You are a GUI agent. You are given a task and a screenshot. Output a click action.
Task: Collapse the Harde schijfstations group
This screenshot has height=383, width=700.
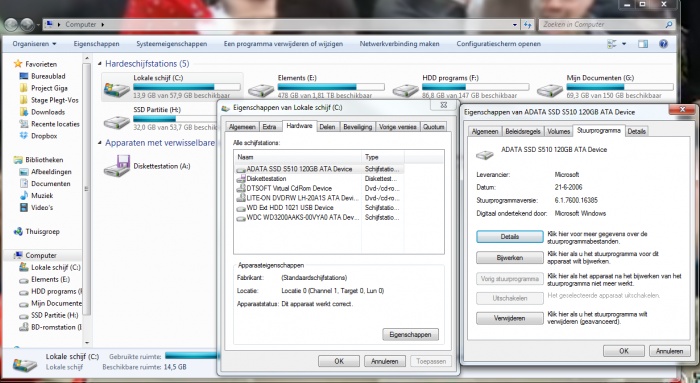[100, 64]
